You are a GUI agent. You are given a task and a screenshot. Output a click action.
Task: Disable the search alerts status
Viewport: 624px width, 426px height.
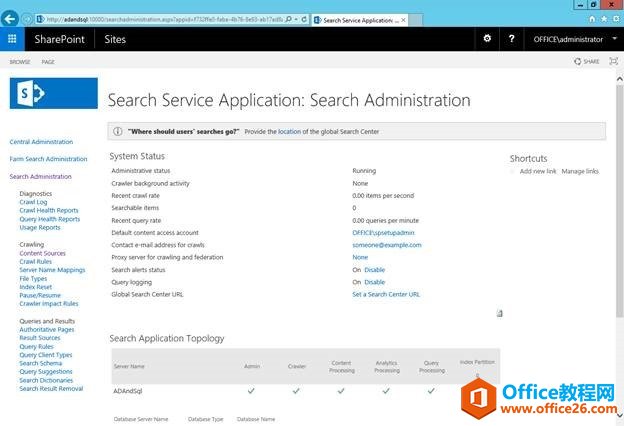374,270
